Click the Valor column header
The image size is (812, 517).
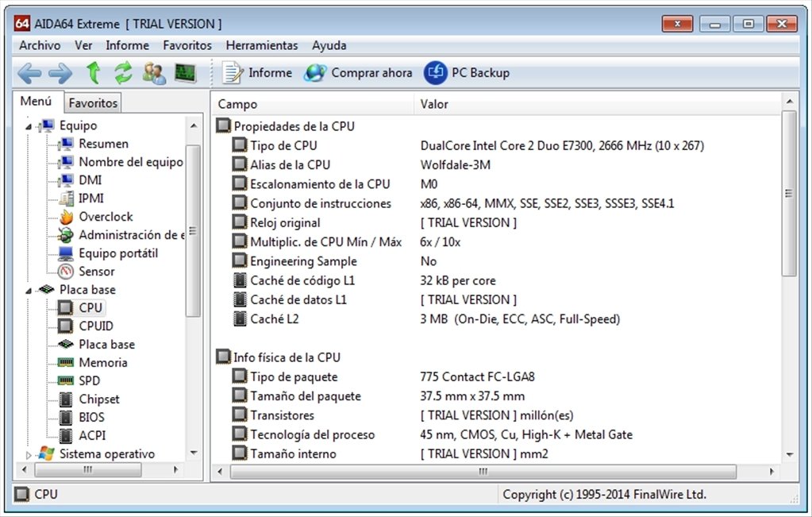pos(597,104)
